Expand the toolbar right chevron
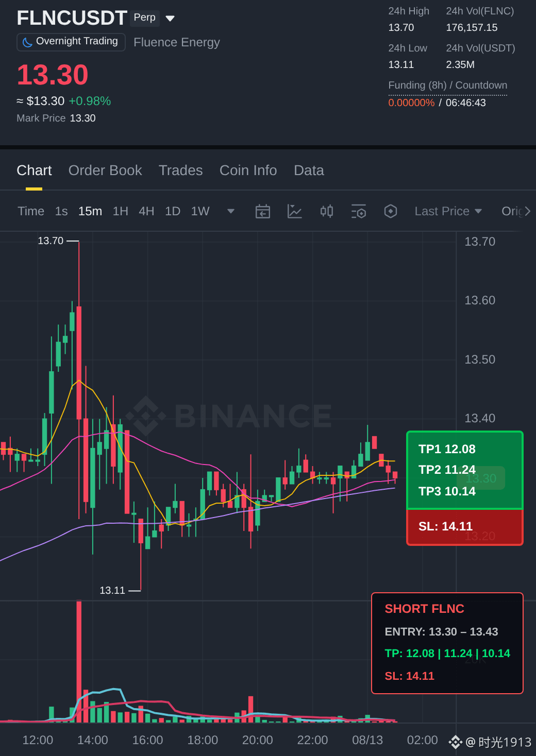The width and height of the screenshot is (536, 756). [x=527, y=211]
